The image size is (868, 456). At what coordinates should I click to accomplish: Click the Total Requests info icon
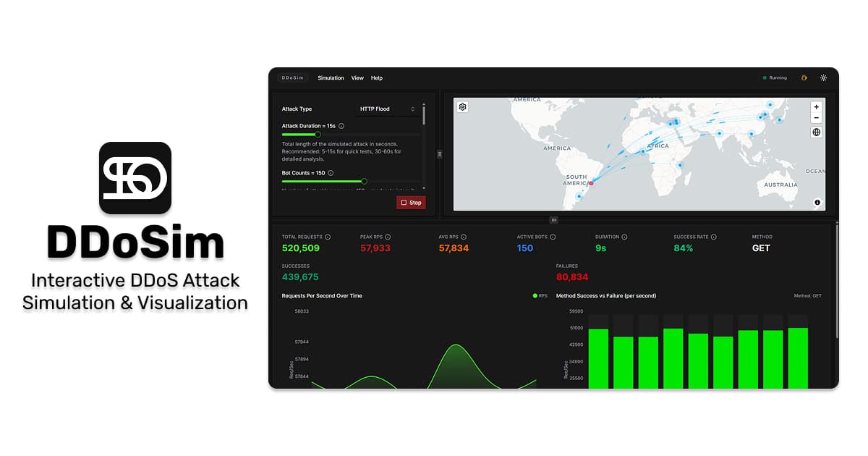pyautogui.click(x=328, y=237)
